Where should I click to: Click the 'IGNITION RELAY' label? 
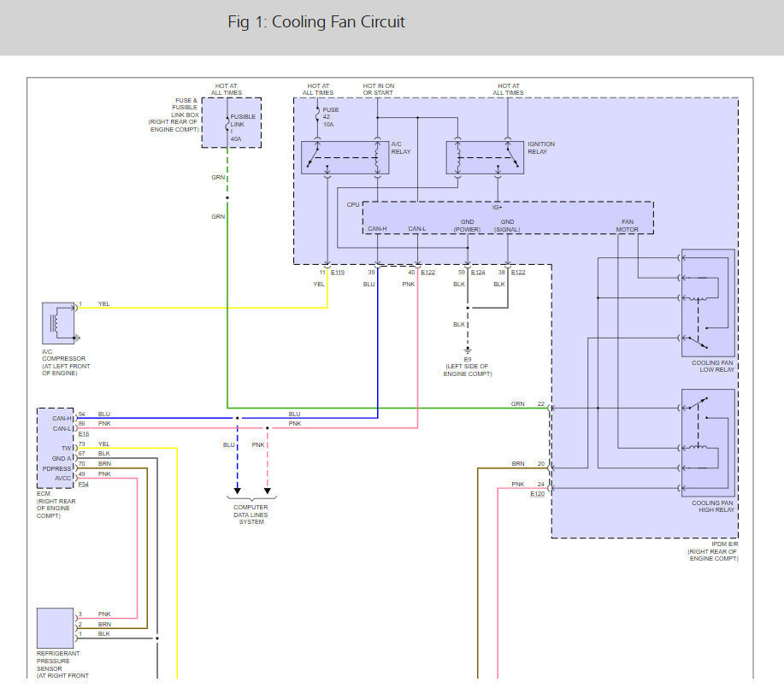click(x=541, y=148)
